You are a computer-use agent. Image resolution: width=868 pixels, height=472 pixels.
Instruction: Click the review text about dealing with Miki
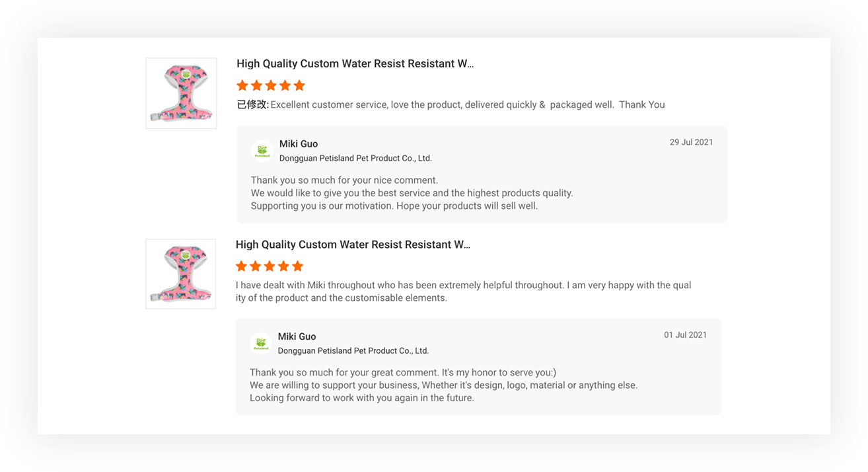click(464, 292)
